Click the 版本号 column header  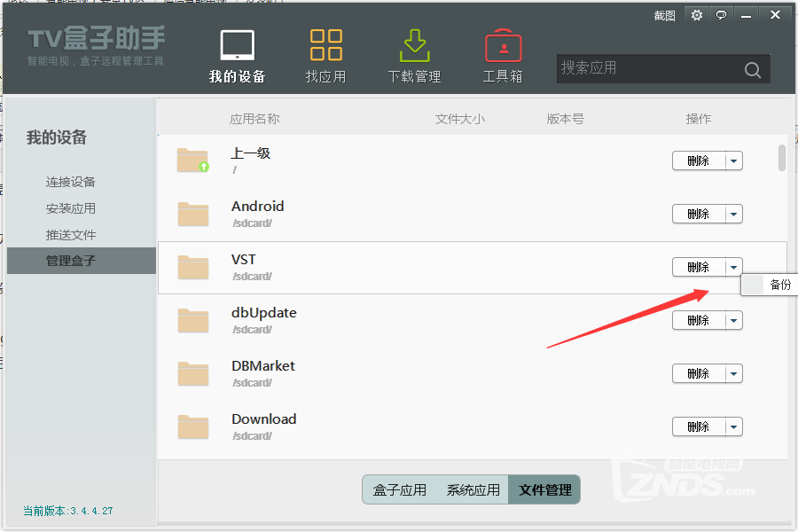tap(566, 119)
